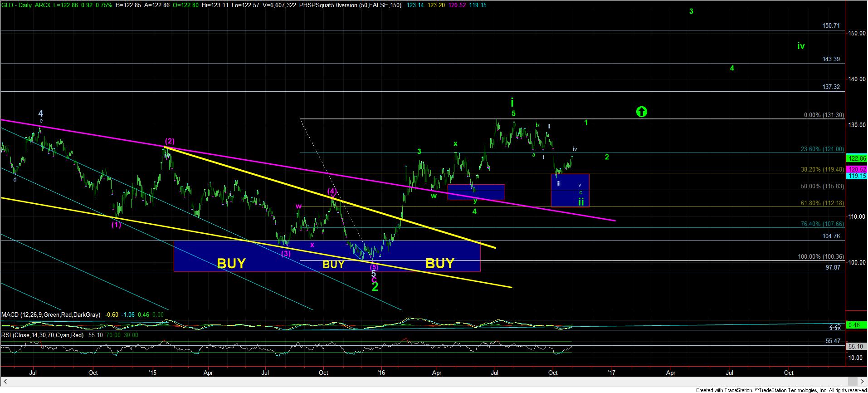Click the green iv label near 147
Image resolution: width=868 pixels, height=393 pixels.
[x=801, y=46]
